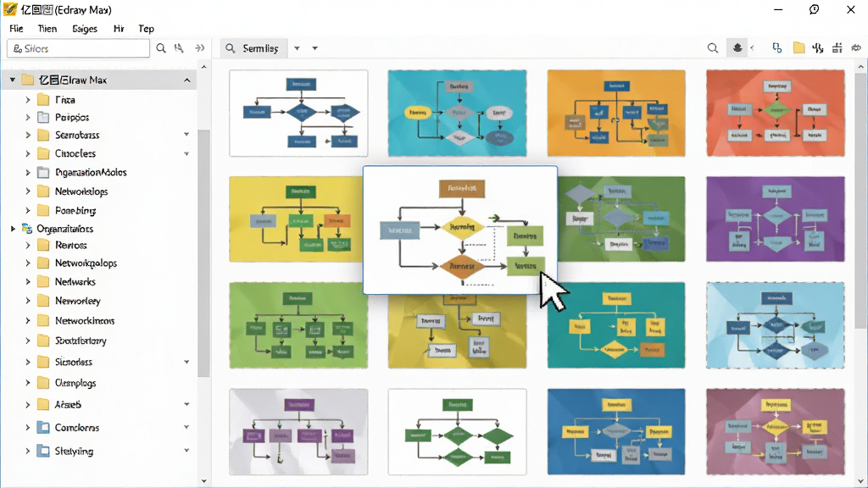
Task: Open the Flie menu
Action: point(16,29)
